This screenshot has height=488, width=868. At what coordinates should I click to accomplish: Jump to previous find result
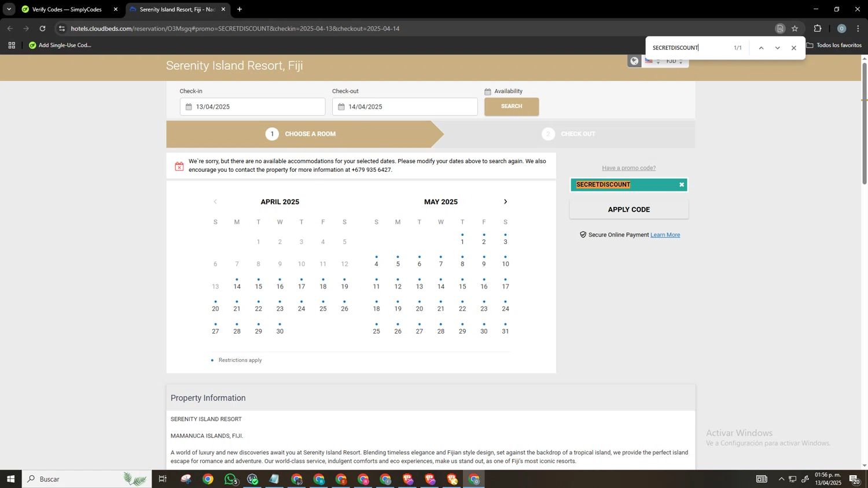(x=761, y=48)
